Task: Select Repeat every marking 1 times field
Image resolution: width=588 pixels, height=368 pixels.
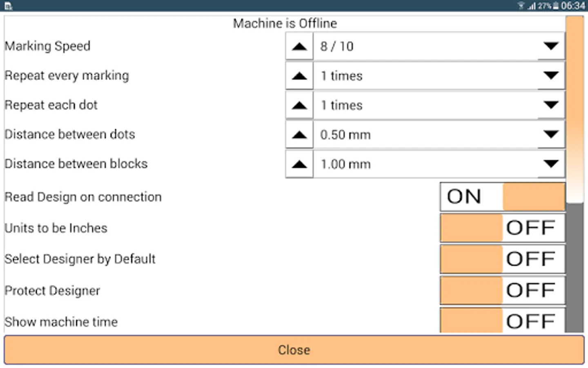Action: point(425,76)
